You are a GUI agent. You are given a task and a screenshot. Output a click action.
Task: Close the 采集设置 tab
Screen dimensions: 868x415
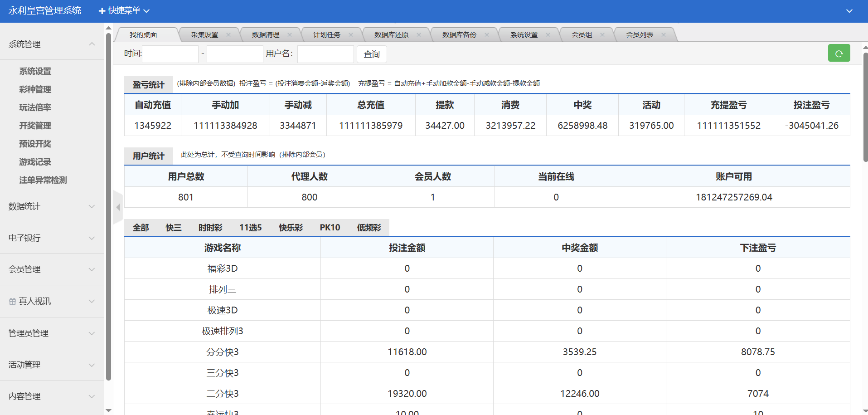228,35
